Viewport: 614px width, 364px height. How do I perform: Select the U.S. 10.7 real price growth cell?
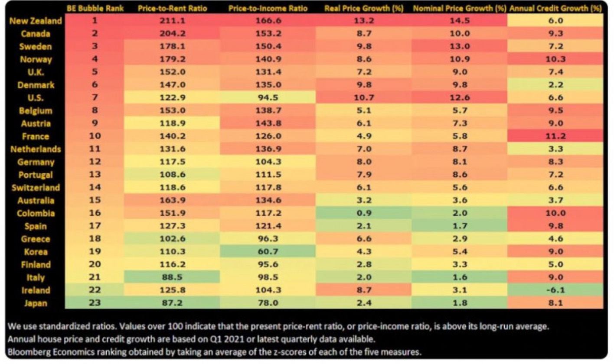(364, 97)
